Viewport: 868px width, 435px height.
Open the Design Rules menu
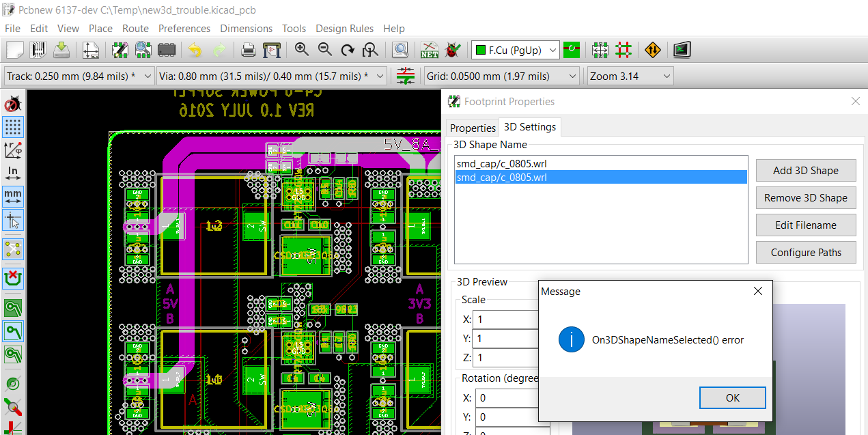pos(344,29)
